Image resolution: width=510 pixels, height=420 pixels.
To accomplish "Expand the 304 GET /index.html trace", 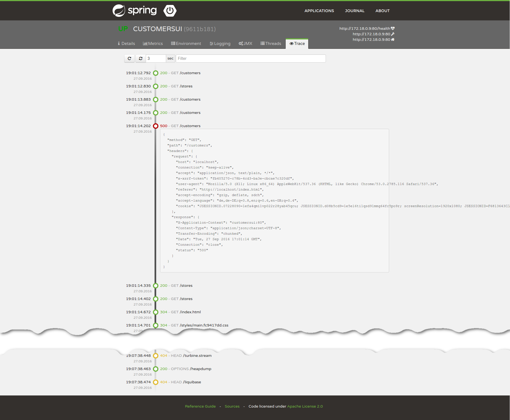I will [180, 312].
